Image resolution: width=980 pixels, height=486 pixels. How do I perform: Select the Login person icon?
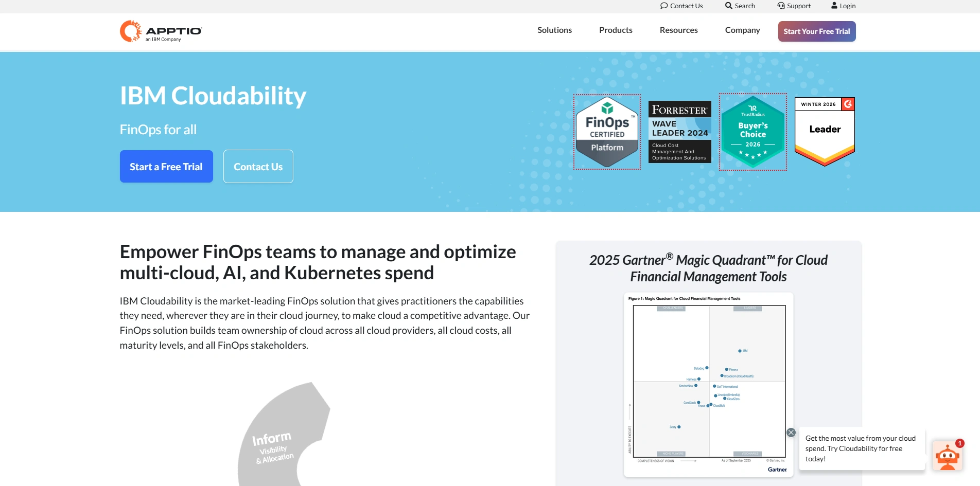click(x=834, y=6)
